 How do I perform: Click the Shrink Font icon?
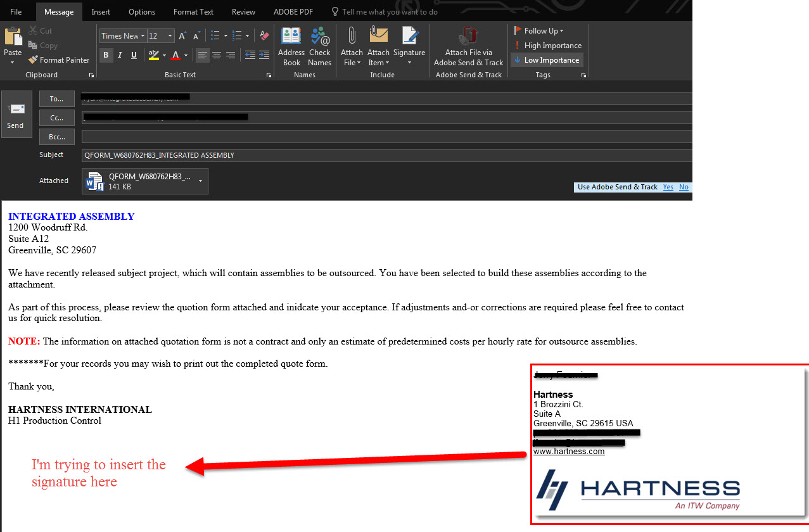click(x=196, y=36)
